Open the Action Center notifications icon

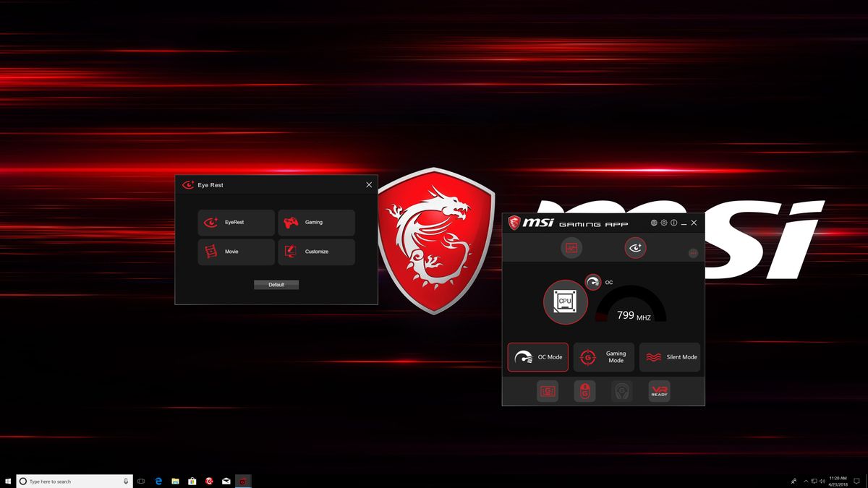tap(856, 481)
